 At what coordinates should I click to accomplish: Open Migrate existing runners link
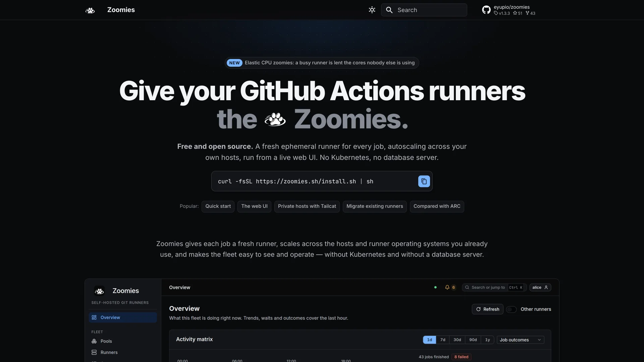(375, 206)
